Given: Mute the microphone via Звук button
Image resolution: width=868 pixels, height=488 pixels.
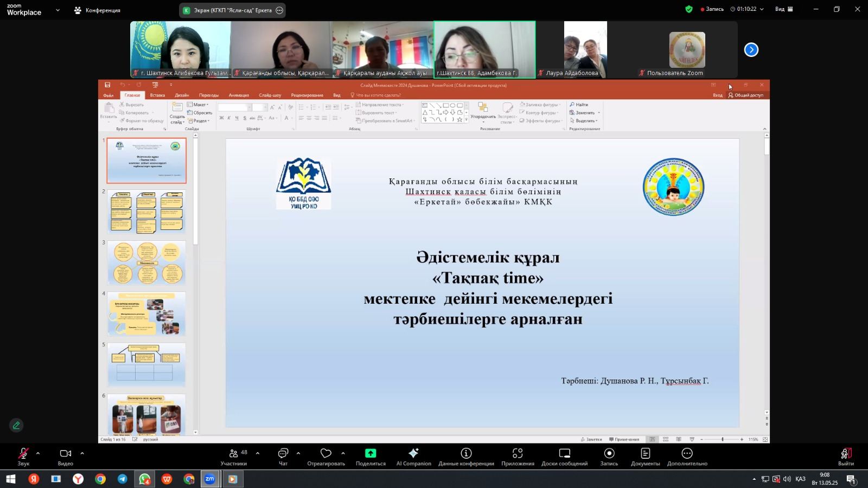Looking at the screenshot, I should click(x=23, y=457).
